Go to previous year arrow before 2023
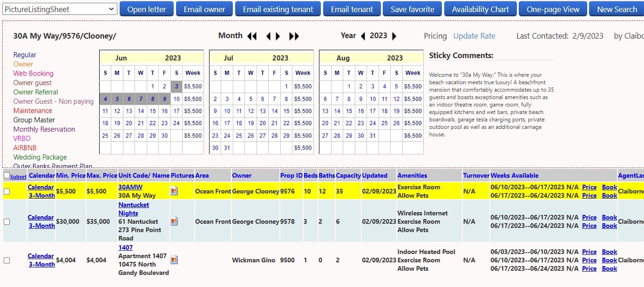The width and height of the screenshot is (644, 287). tap(363, 36)
